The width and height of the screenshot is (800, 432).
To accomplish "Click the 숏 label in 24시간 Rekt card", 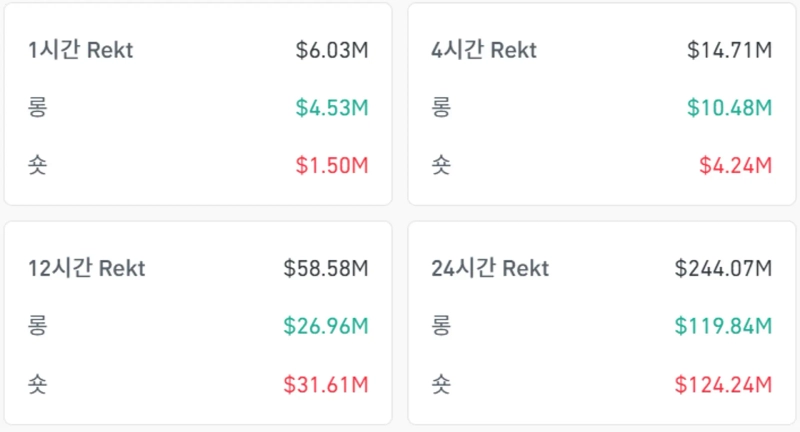I will [x=441, y=383].
